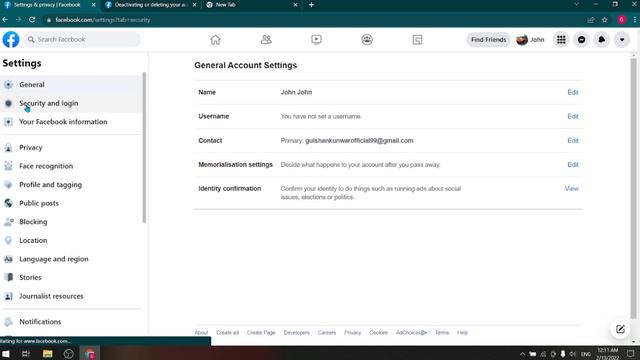This screenshot has height=360, width=640.
Task: Click the Face recognition icon in sidebar
Action: click(x=8, y=166)
